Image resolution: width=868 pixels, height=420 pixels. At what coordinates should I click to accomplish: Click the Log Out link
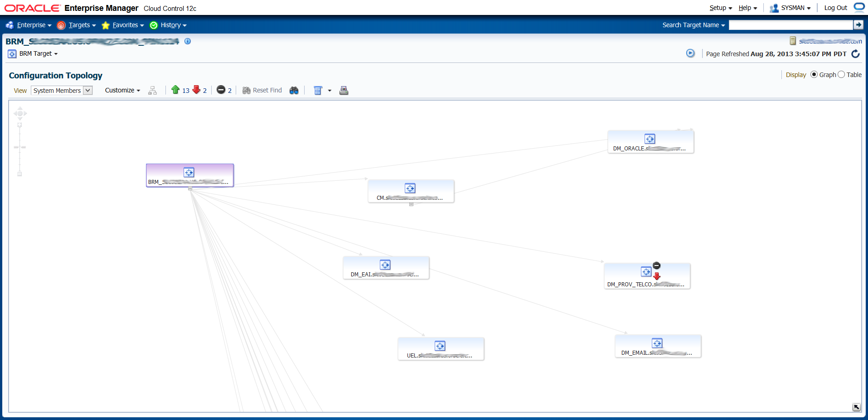[835, 8]
